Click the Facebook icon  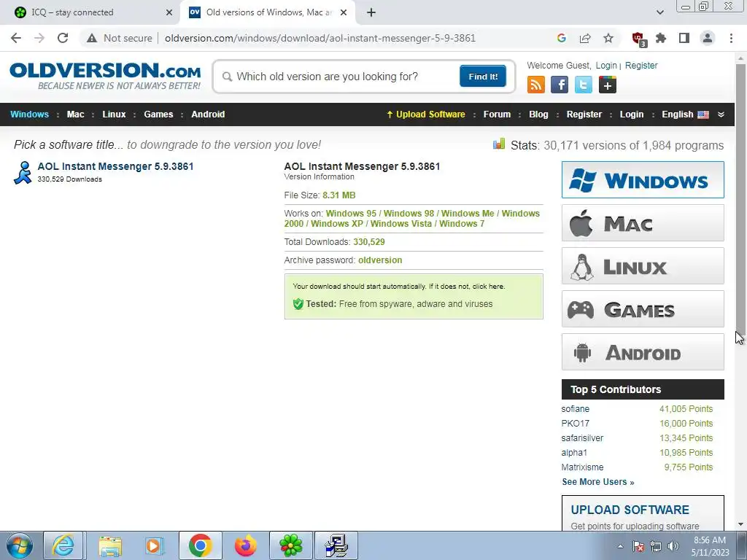tap(560, 85)
